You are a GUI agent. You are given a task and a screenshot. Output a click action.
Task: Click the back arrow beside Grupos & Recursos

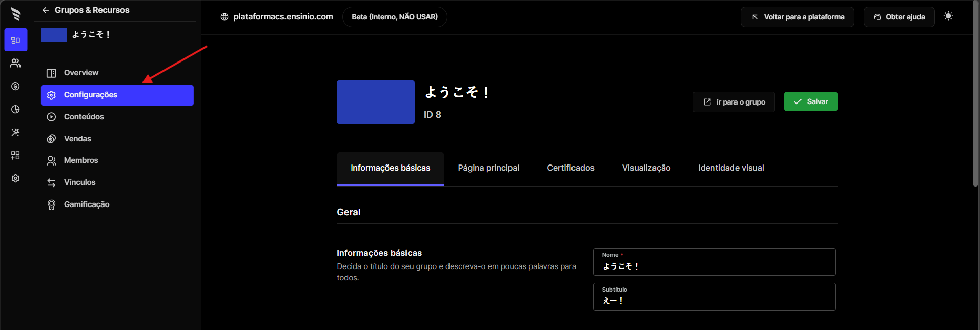coord(46,10)
